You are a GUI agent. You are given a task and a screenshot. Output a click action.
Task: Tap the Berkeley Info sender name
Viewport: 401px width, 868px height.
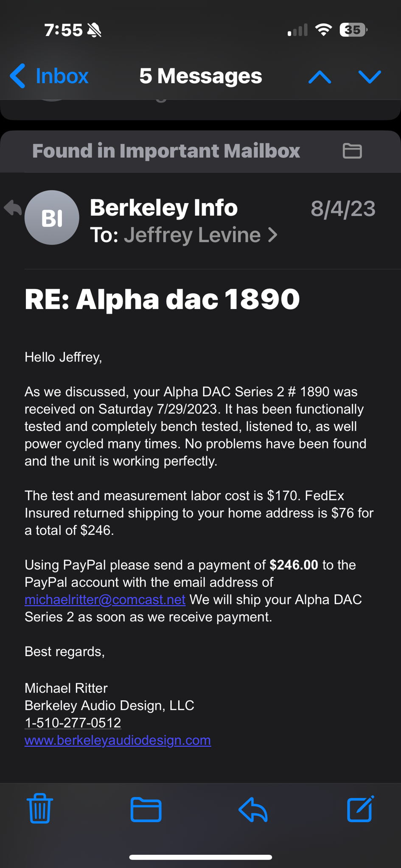(x=163, y=208)
